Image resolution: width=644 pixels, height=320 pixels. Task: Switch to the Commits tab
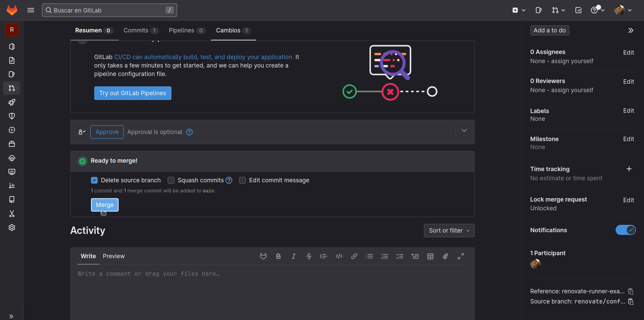pyautogui.click(x=141, y=30)
